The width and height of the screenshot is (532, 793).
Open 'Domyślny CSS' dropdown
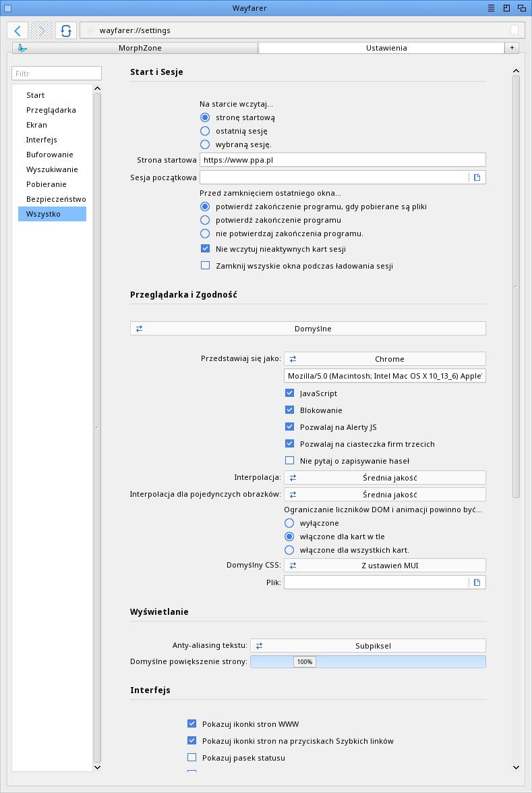(x=385, y=566)
